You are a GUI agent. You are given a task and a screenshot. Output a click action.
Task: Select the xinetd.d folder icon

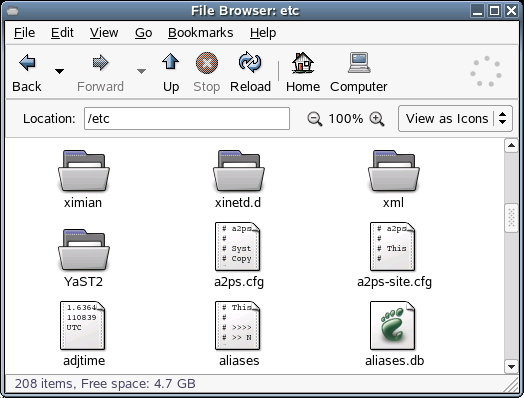(x=239, y=171)
